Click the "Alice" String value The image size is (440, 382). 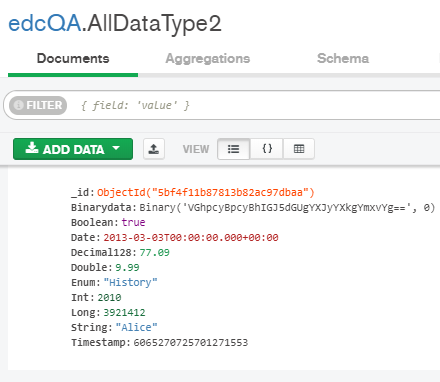[x=136, y=328]
